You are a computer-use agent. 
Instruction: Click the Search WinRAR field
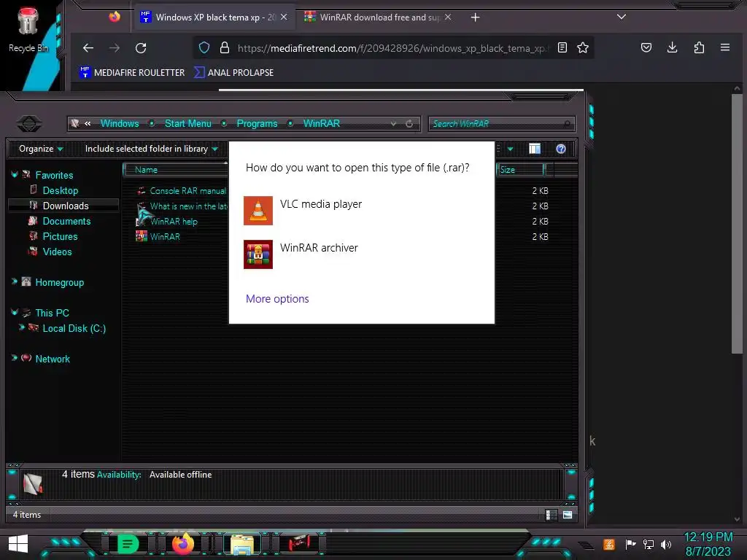click(x=502, y=124)
